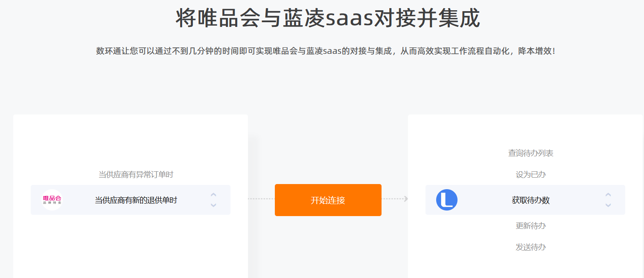Image resolution: width=644 pixels, height=278 pixels.
Task: Click the down chevron beside 获取待办数
Action: tap(608, 205)
